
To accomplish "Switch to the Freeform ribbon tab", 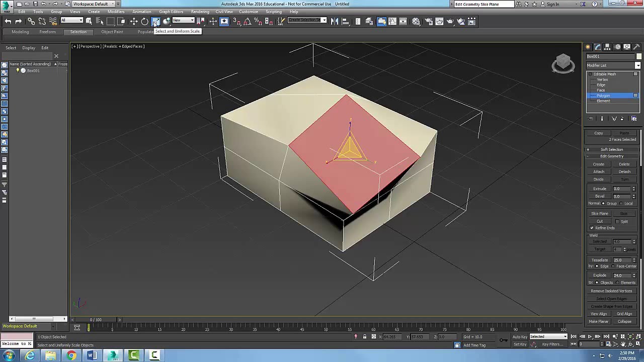I will 47,32.
